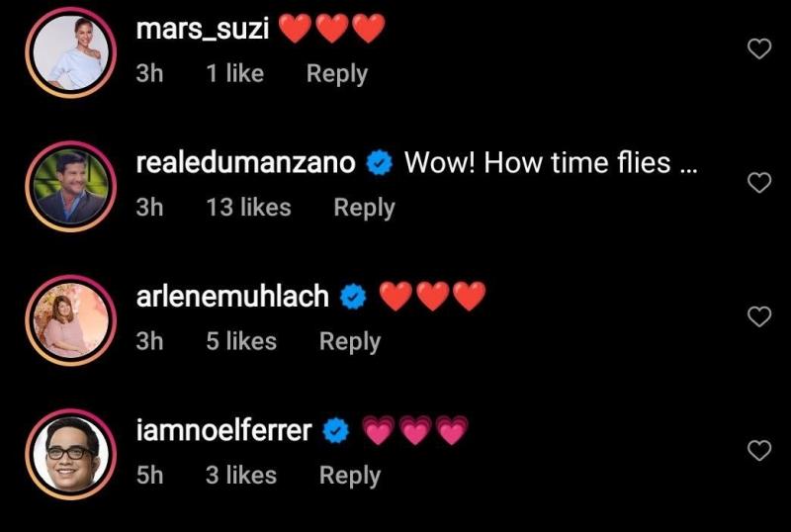The height and width of the screenshot is (532, 791).
Task: Reply to arlenemuhlach's comment
Action: [349, 341]
